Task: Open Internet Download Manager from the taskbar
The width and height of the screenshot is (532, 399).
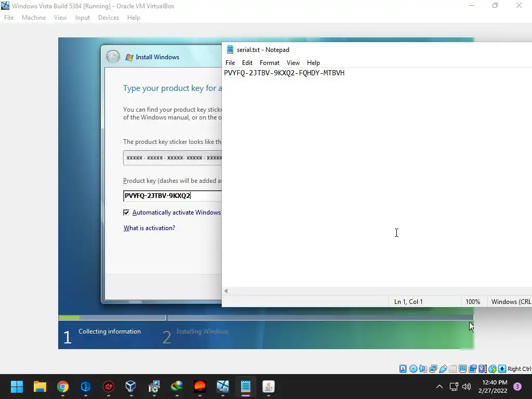Action: pos(177,387)
